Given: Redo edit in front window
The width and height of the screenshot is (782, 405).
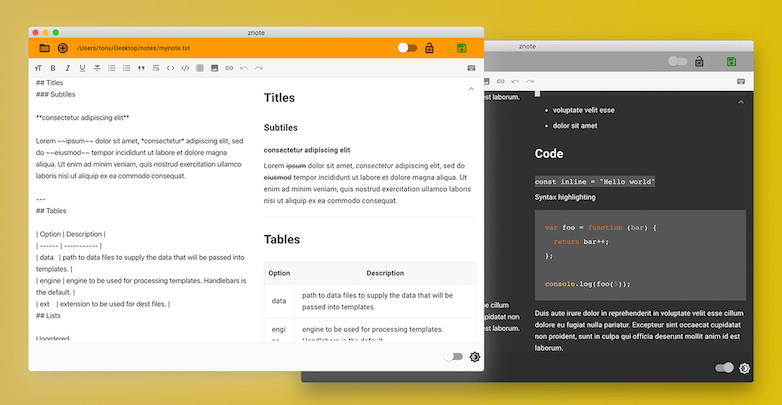Looking at the screenshot, I should click(x=258, y=68).
